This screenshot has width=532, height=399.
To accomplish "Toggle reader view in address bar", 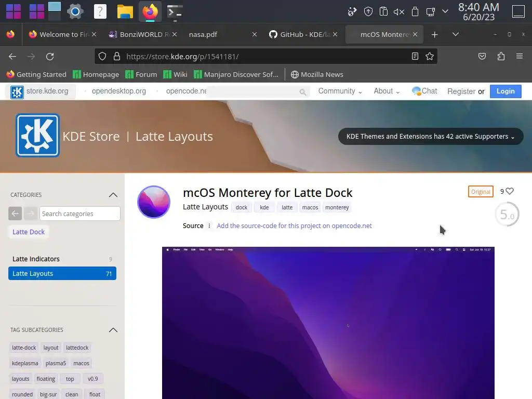I will (x=415, y=56).
